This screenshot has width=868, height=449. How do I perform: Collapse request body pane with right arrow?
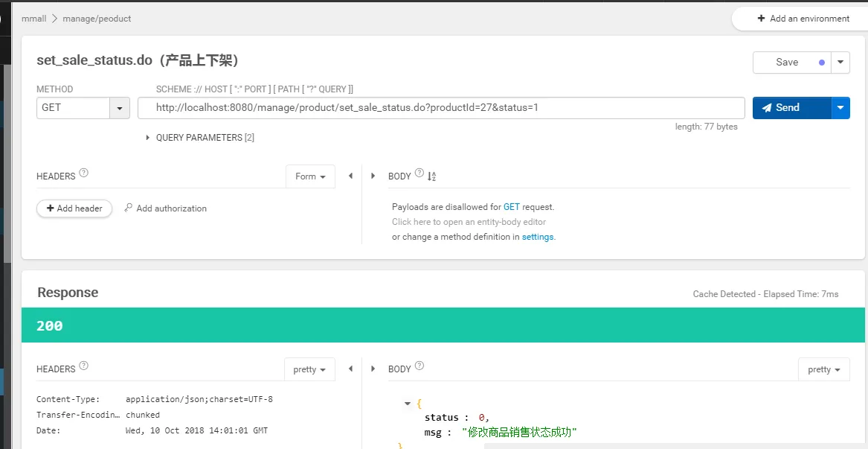click(373, 176)
